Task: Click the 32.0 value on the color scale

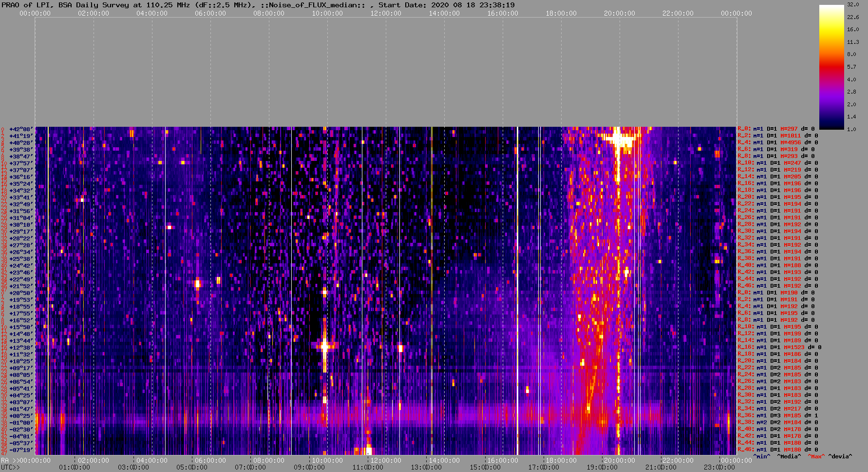Action: tap(853, 4)
